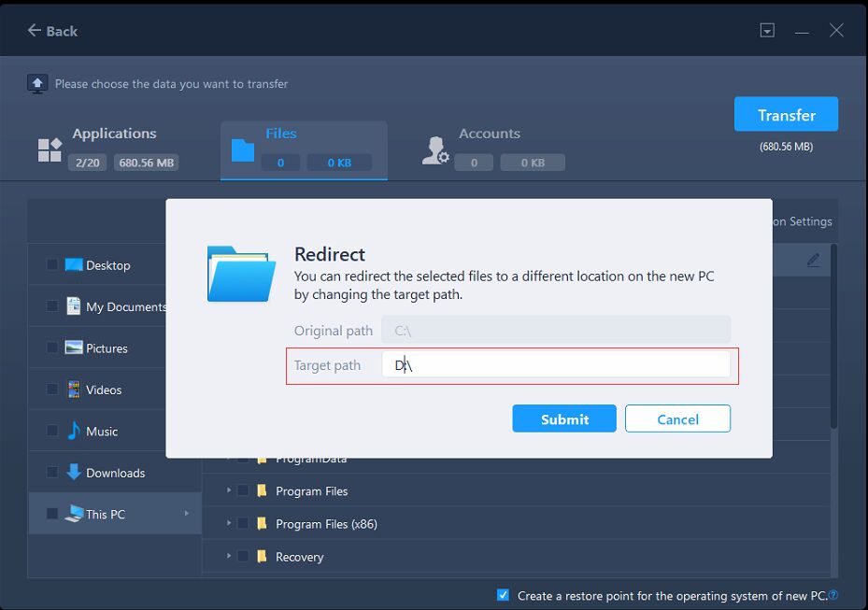The width and height of the screenshot is (868, 610).
Task: Click the Redirect dialog title
Action: click(x=330, y=254)
